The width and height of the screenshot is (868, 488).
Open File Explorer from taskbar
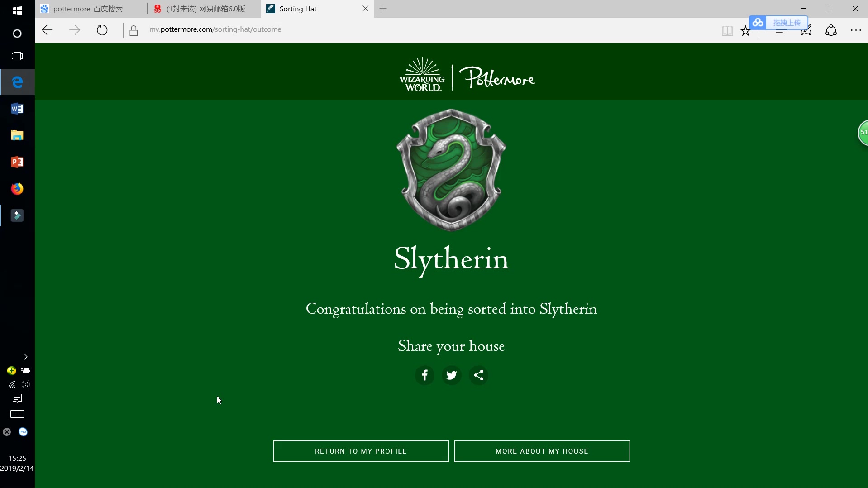tap(17, 135)
